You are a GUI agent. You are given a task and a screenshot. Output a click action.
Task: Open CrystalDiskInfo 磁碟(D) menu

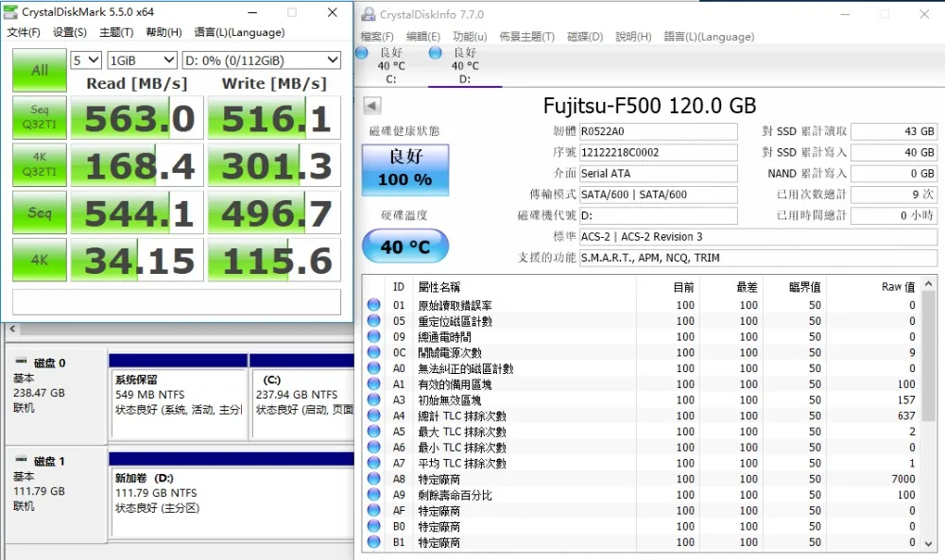[585, 37]
